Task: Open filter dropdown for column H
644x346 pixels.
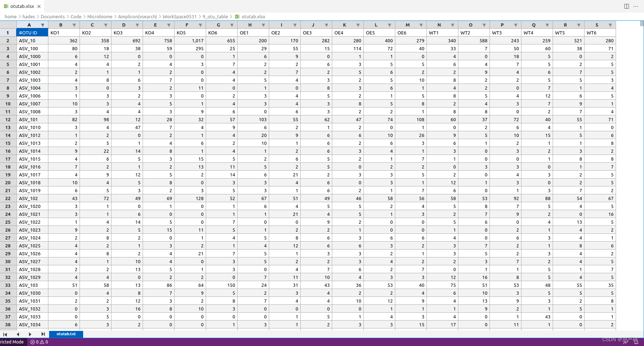Action: point(263,25)
